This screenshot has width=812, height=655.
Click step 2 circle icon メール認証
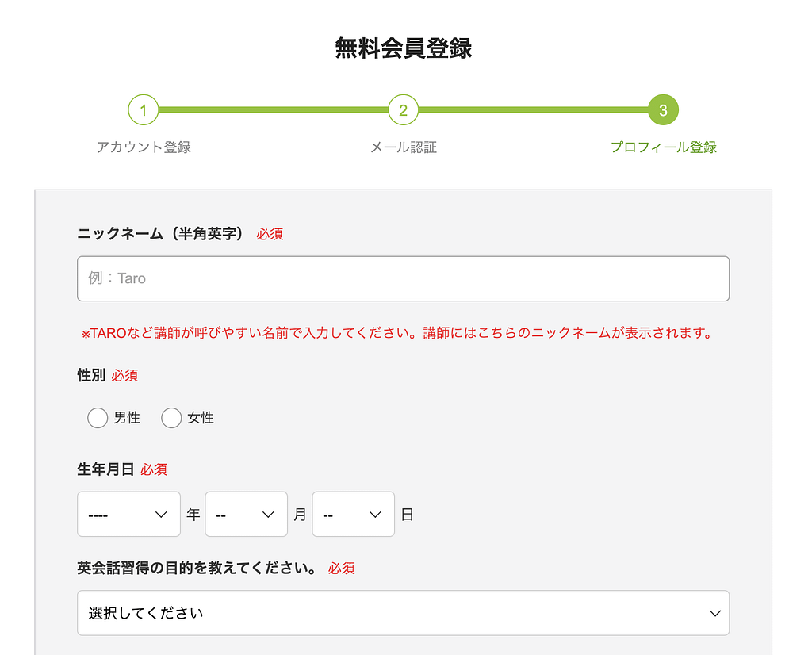point(403,109)
